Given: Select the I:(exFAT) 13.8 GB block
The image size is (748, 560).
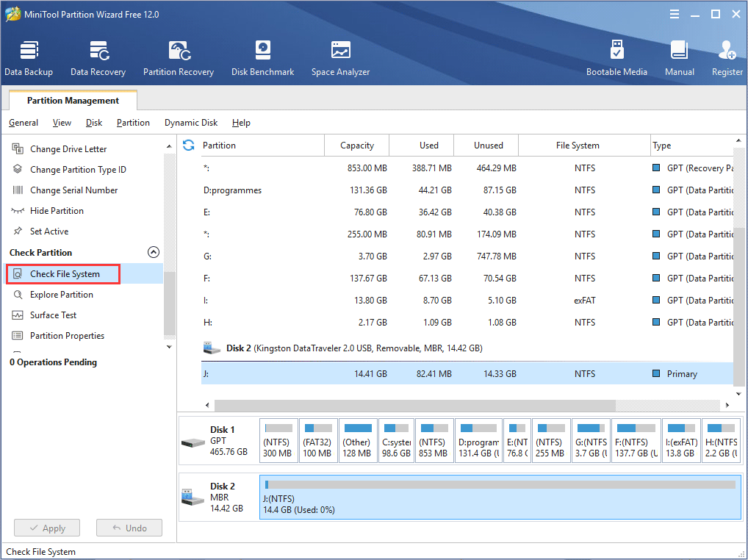Looking at the screenshot, I should click(681, 441).
